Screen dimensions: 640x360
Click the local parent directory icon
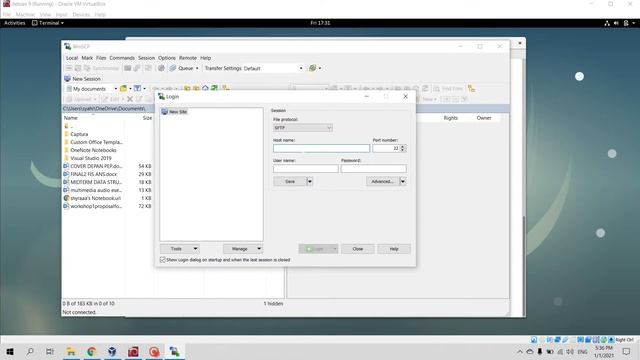click(x=187, y=89)
